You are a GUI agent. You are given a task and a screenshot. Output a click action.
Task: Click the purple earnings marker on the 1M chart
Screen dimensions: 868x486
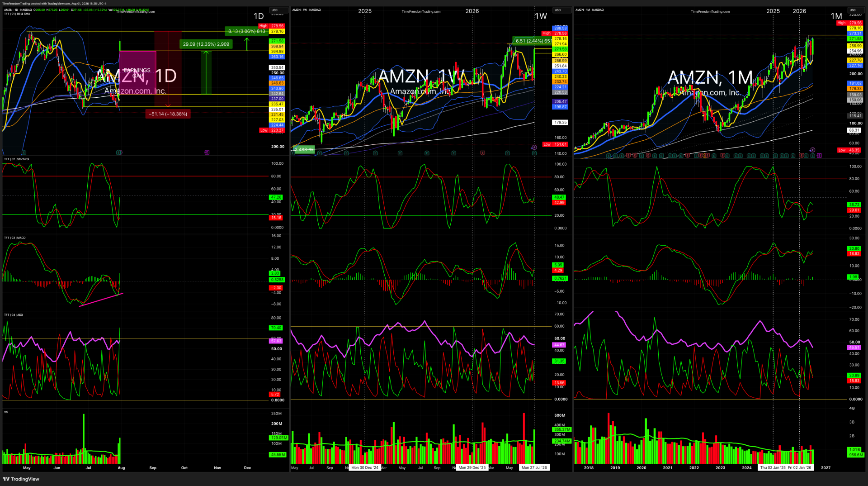tap(820, 156)
